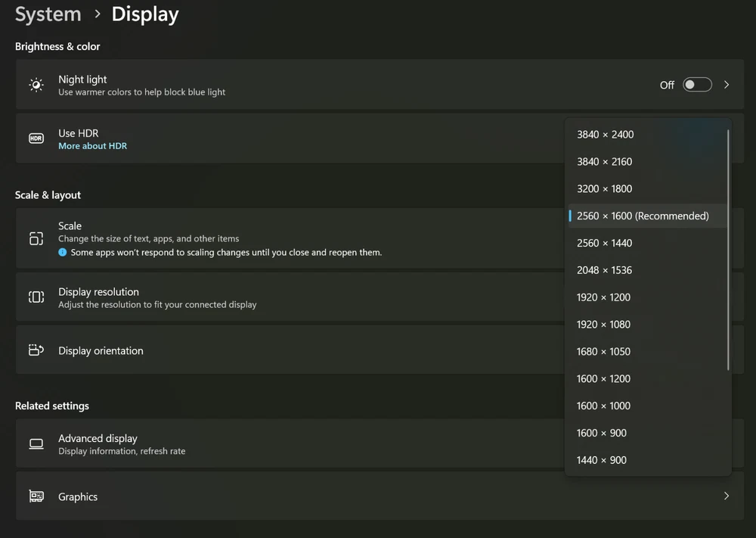This screenshot has height=538, width=756.
Task: Select 2560 × 1600 (Recommended) option
Action: (642, 216)
